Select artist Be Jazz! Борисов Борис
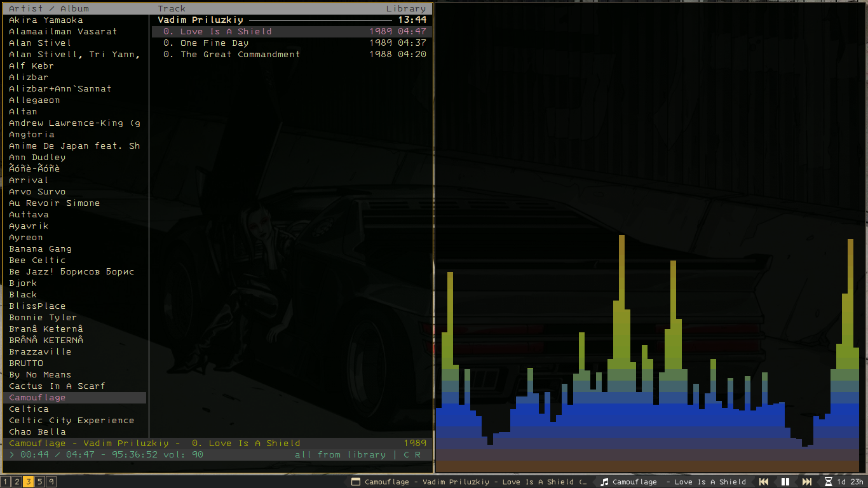 [x=71, y=272]
